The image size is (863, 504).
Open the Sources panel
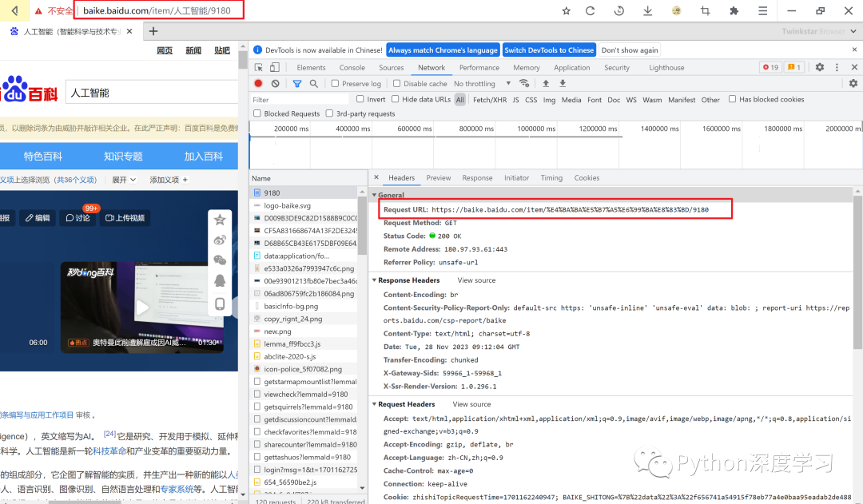click(x=392, y=67)
